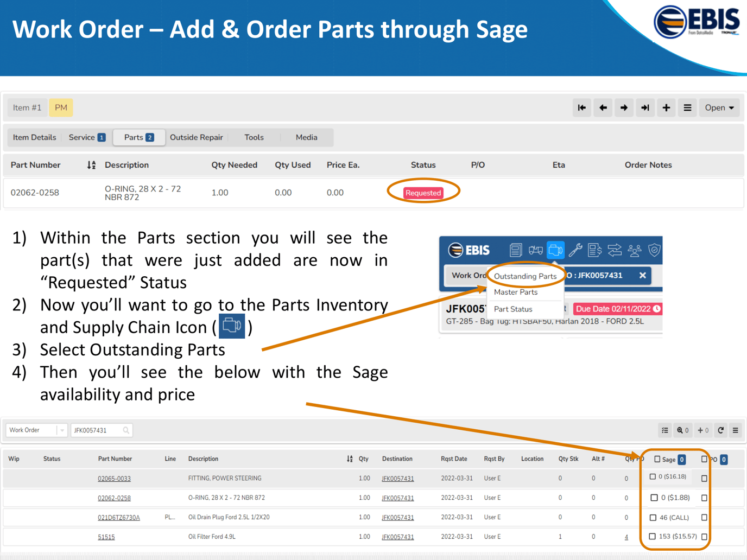Open the shield security icon in EBIS navbar
This screenshot has width=747, height=560.
click(654, 250)
